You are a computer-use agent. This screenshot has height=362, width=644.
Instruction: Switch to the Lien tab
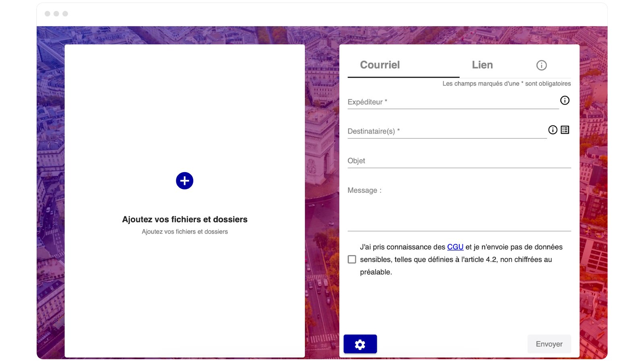(482, 65)
